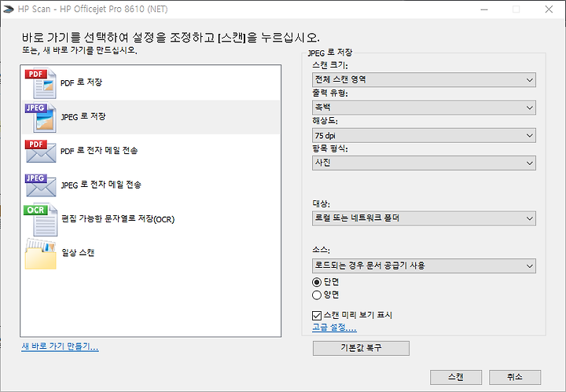
Task: Choose the JPEG 로 전자 메일 전송 envelope icon
Action: tap(40, 185)
